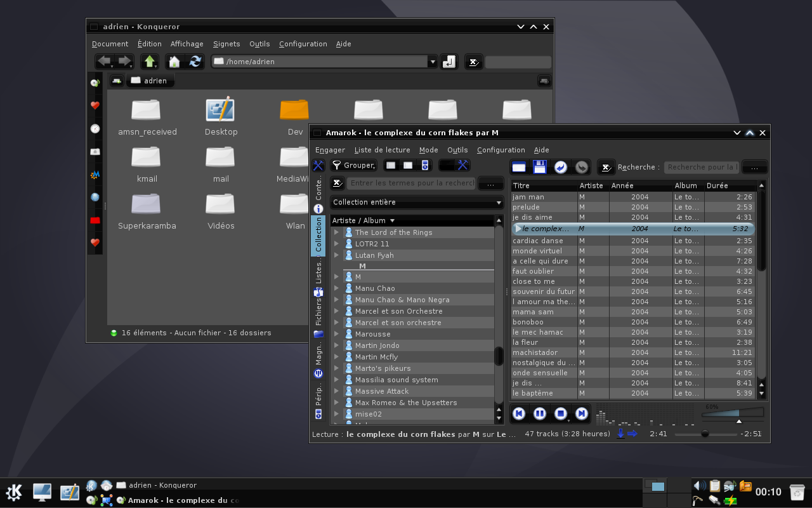Viewport: 812px width, 508px height.
Task: Sort playlist by Titre column
Action: (544, 185)
